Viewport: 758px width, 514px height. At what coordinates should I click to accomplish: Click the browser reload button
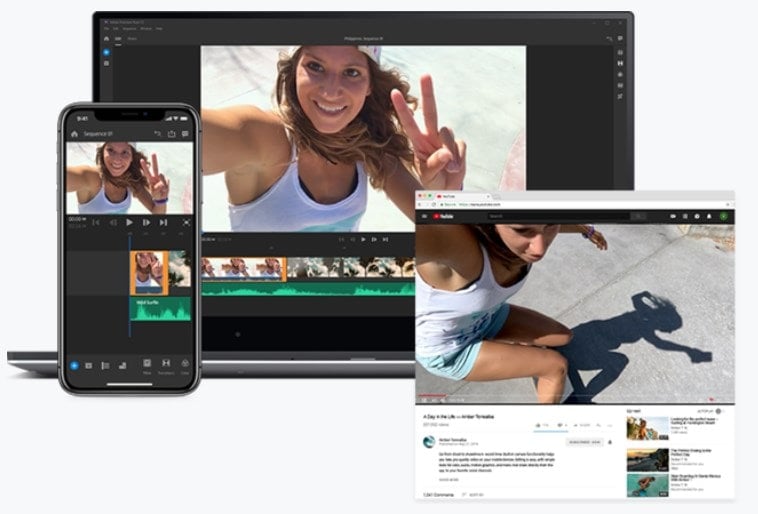click(433, 205)
